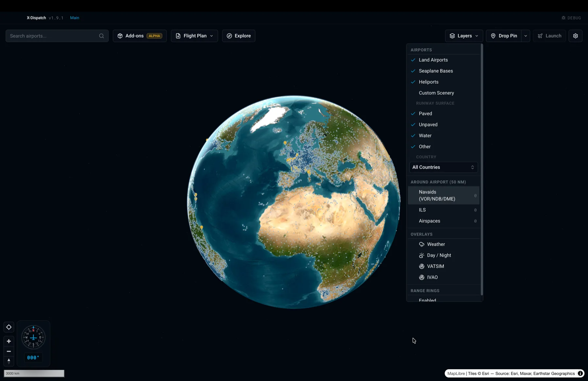
Task: Enable the ILS layer
Action: (x=444, y=210)
